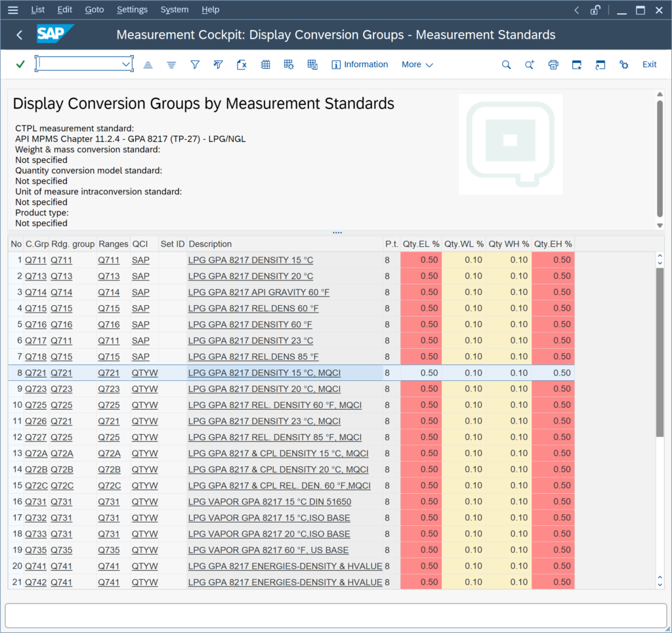Click the left chevron beside the lock icon
672x633 pixels.
click(576, 10)
